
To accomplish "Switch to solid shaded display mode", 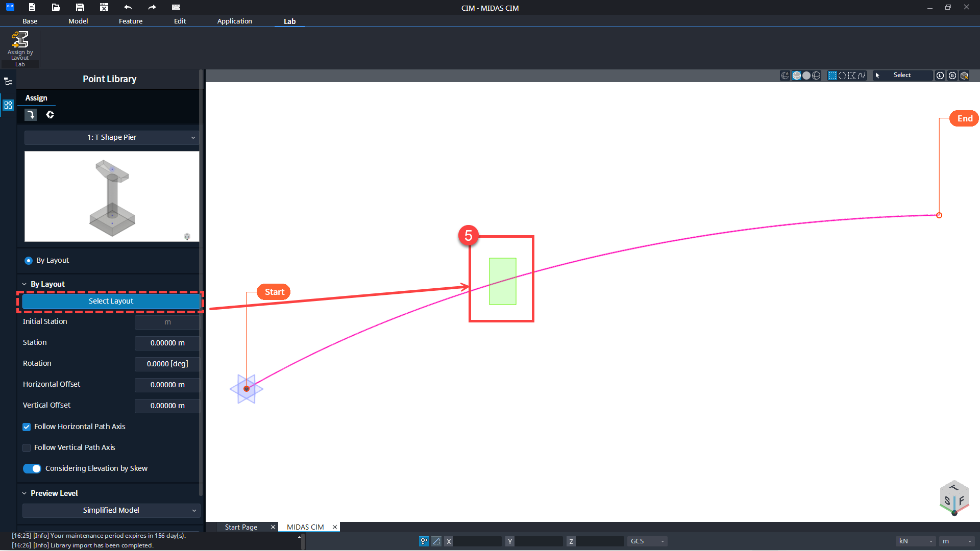I will click(x=806, y=76).
